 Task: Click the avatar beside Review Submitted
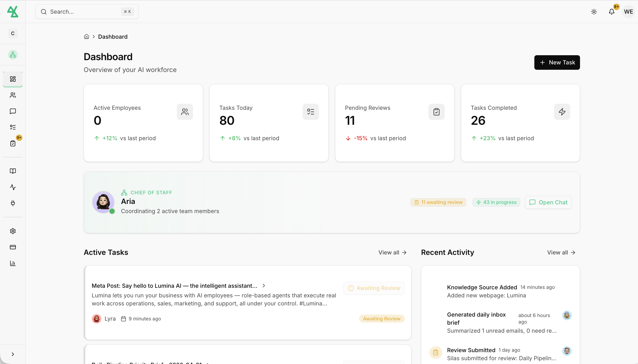567,351
